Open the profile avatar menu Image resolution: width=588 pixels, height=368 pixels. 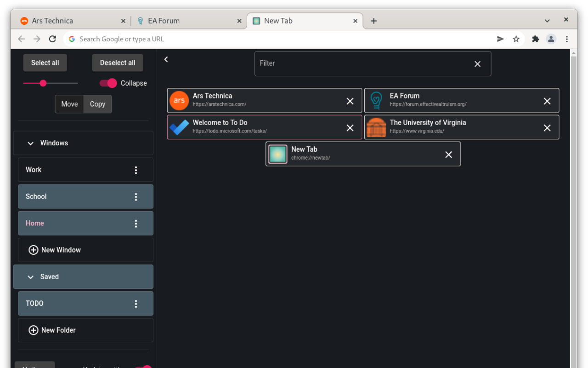[x=551, y=39]
